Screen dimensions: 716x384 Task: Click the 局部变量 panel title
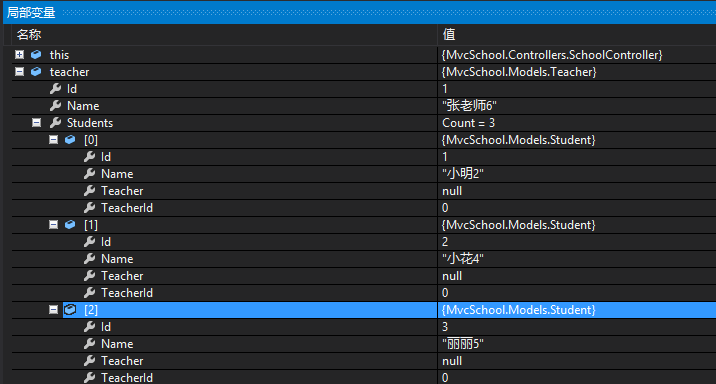31,13
